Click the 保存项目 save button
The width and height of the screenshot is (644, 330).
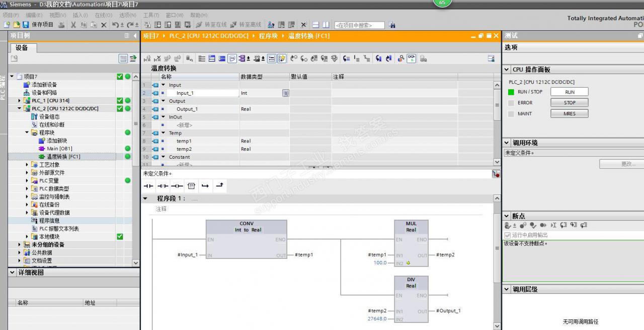[38, 25]
